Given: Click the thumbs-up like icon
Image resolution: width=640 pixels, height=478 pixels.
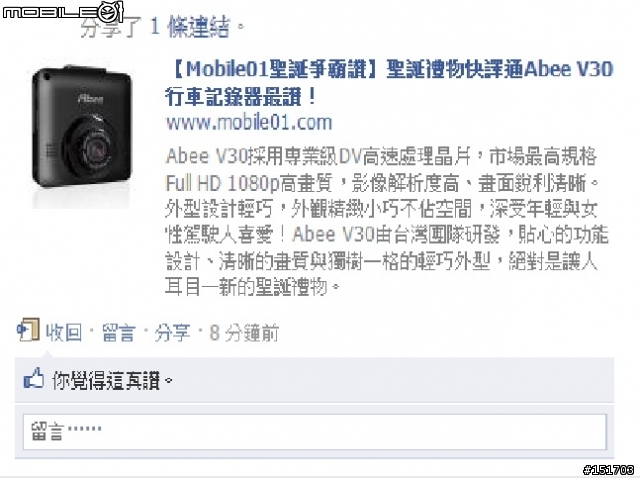Looking at the screenshot, I should point(34,378).
